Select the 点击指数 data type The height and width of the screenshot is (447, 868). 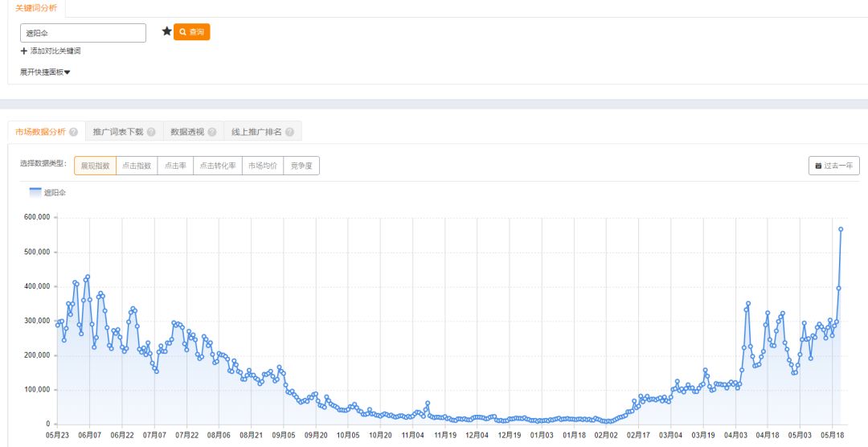tap(137, 166)
